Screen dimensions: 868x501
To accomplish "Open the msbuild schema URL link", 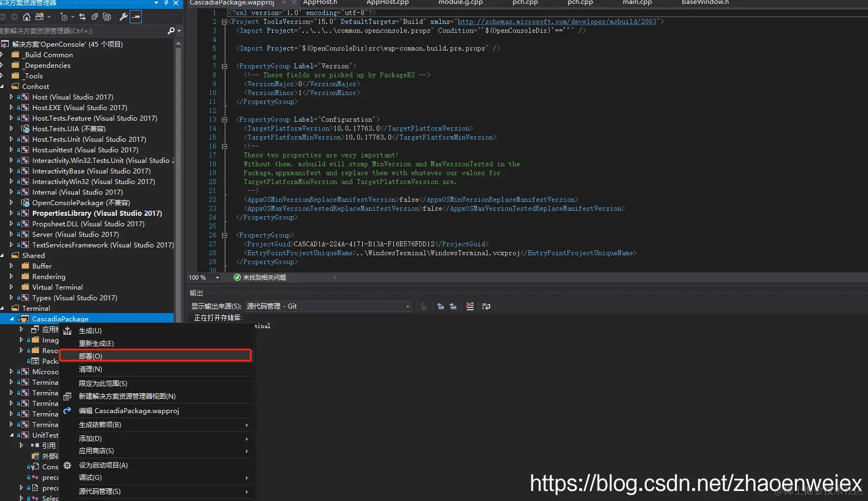I will click(557, 22).
